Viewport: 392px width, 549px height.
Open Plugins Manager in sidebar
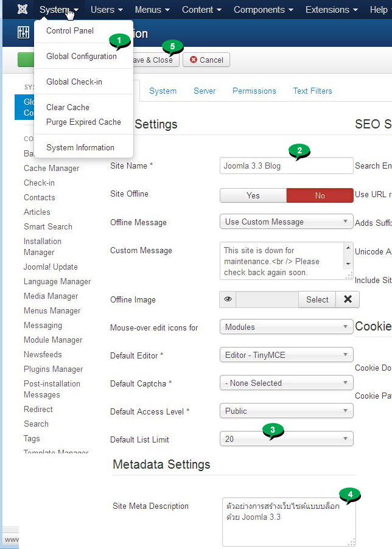[53, 369]
